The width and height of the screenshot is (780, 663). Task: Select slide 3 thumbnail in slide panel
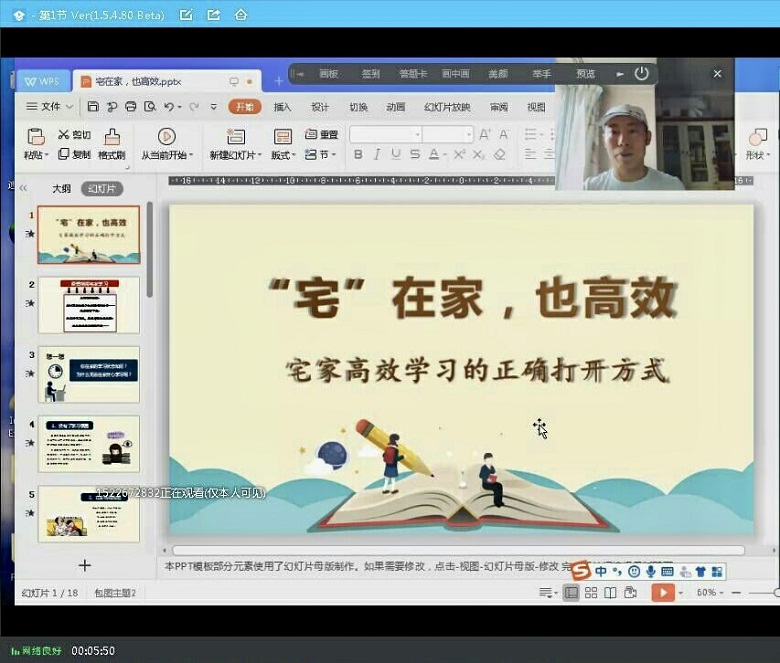tap(89, 374)
